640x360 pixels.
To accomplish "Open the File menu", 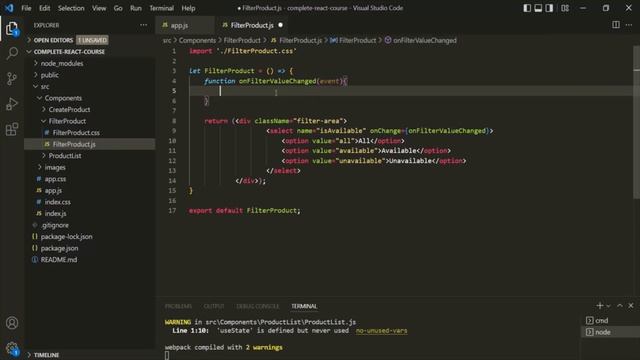I will [26, 8].
